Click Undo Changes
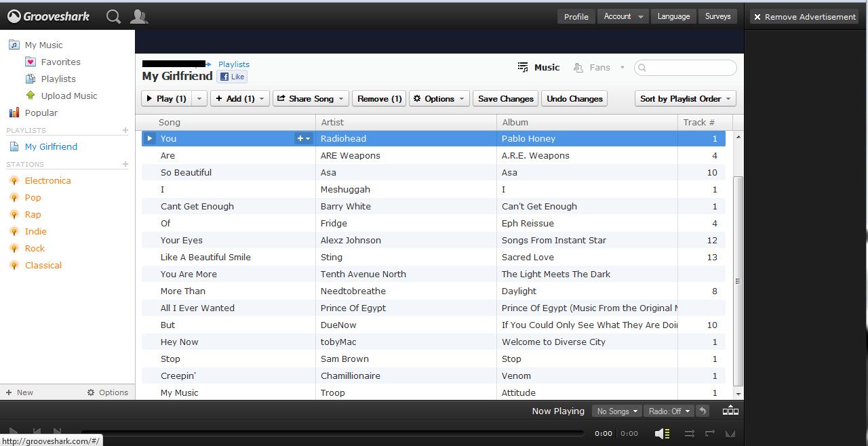Screen dimensions: 868x446 click(574, 98)
